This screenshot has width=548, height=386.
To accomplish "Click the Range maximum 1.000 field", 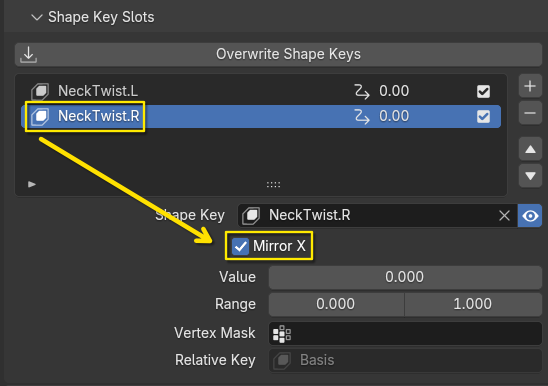I will 473,304.
